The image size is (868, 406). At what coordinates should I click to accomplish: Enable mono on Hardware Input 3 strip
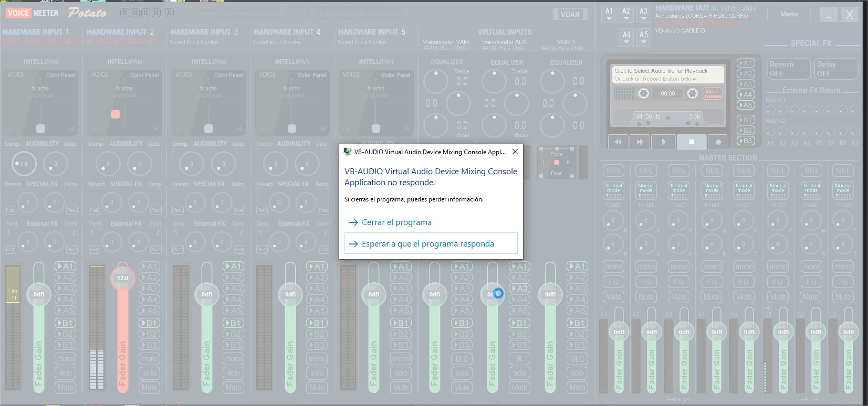coord(234,359)
